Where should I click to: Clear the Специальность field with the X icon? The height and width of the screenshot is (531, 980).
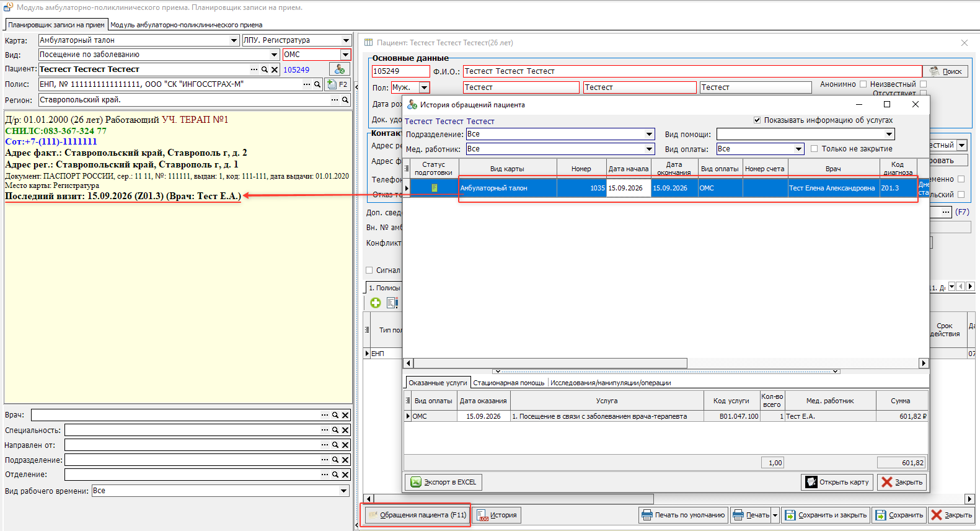click(346, 430)
